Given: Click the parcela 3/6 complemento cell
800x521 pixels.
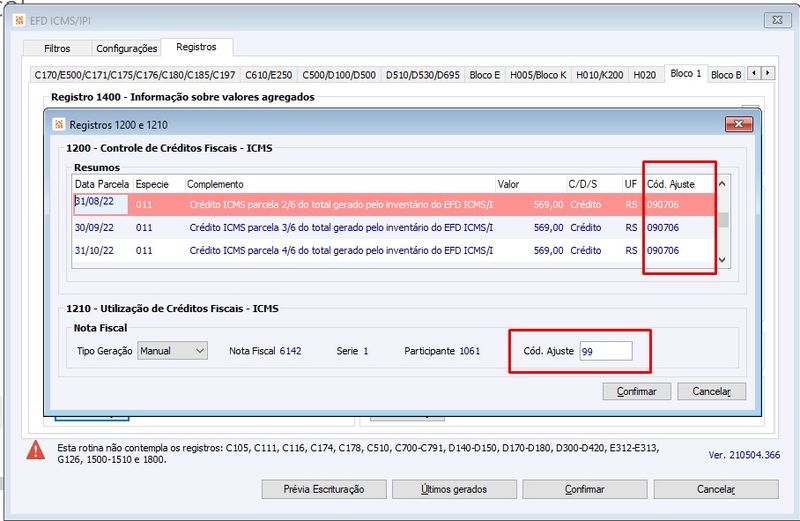Looking at the screenshot, I should 341,228.
